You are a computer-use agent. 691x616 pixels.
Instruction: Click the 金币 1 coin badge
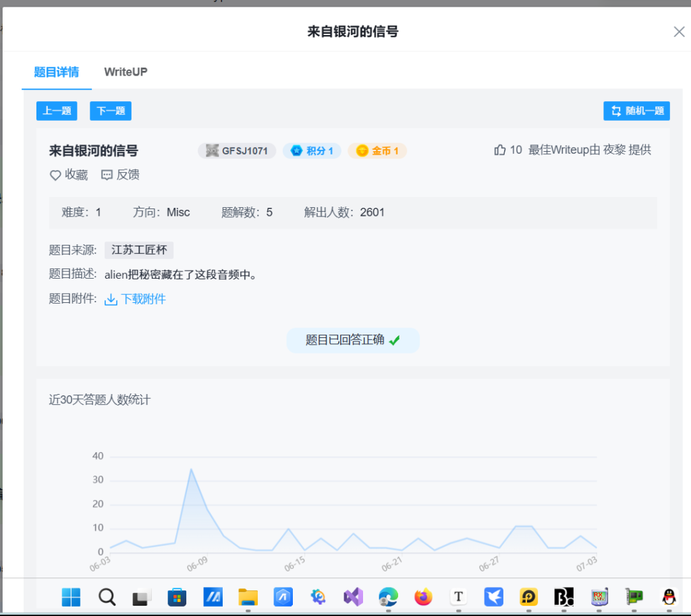[x=377, y=150]
